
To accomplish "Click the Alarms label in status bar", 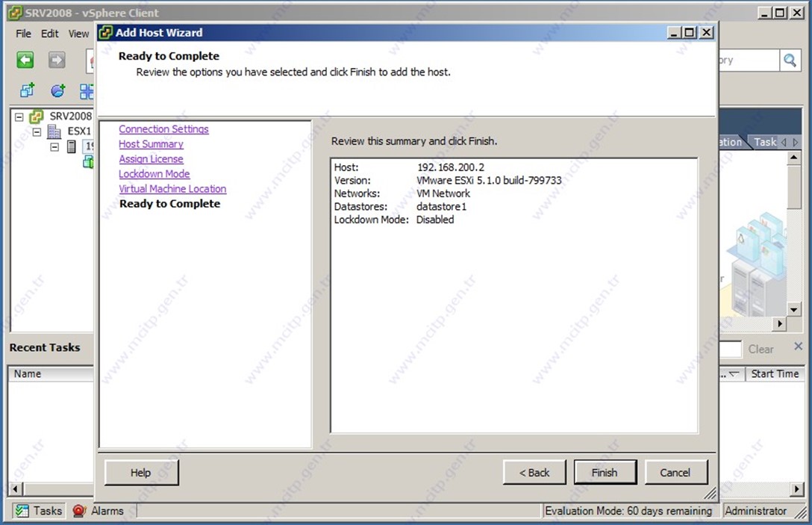I will pyautogui.click(x=107, y=511).
